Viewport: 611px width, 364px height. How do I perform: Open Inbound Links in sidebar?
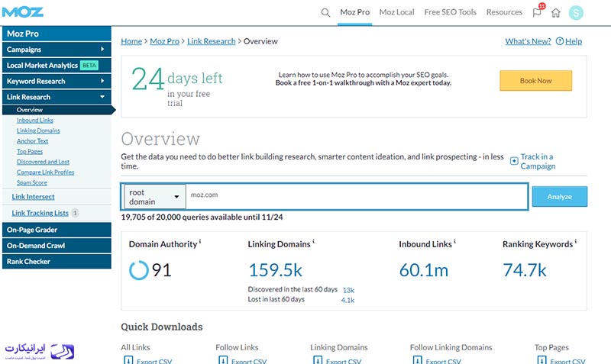[35, 121]
